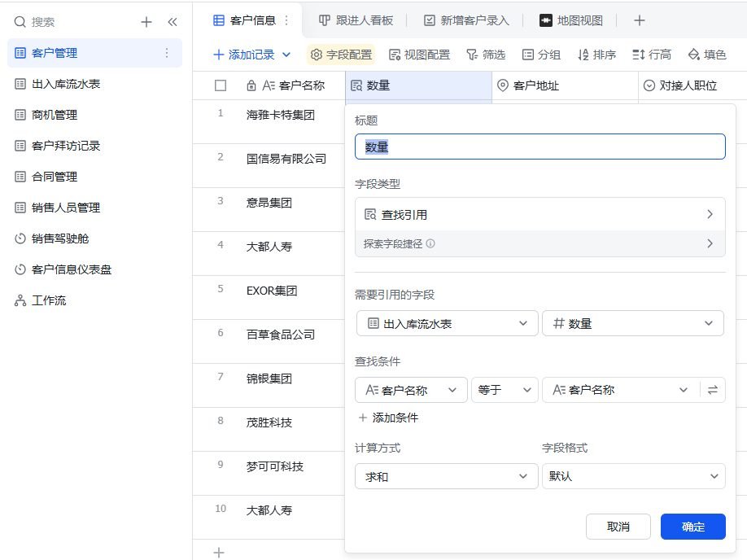
Task: Click the add row plus at table bottom
Action: (219, 553)
